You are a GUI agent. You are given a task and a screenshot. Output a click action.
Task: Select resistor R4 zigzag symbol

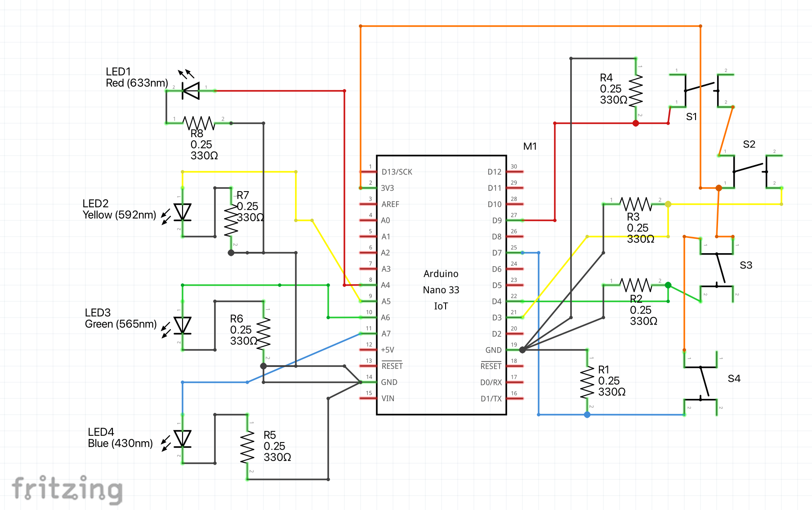tap(636, 91)
